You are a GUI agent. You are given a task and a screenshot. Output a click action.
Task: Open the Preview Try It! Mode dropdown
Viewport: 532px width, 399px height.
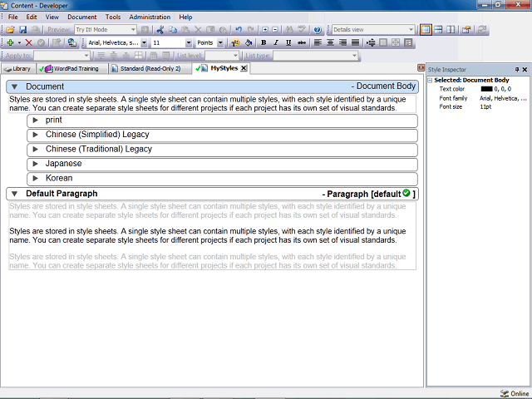[133, 30]
